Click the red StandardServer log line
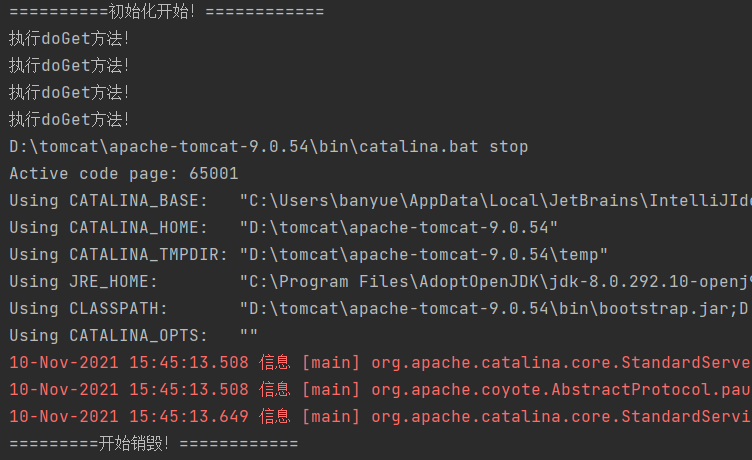 [x=380, y=362]
